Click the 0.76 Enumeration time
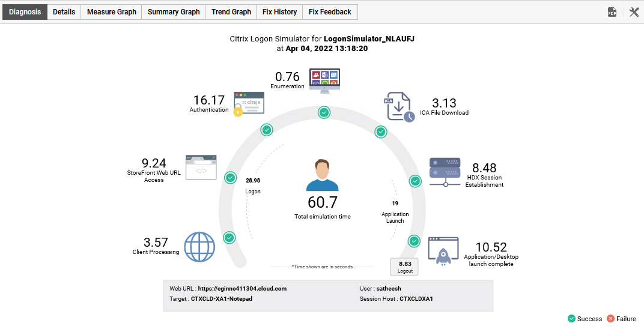 287,77
